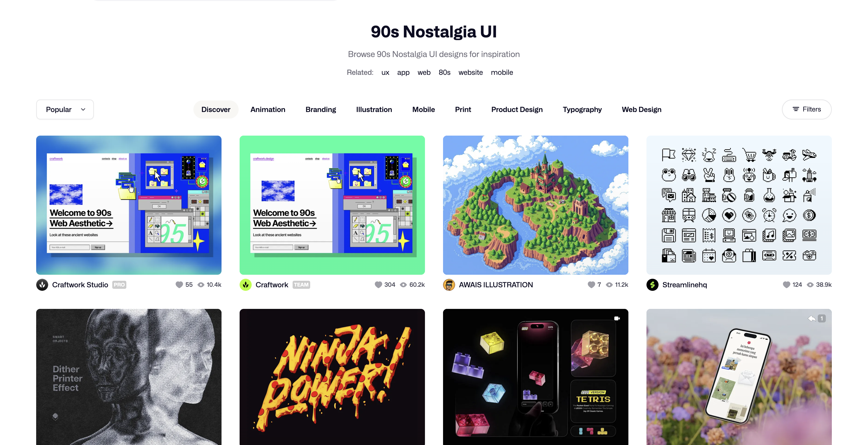Open the Filters panel button

pos(806,109)
